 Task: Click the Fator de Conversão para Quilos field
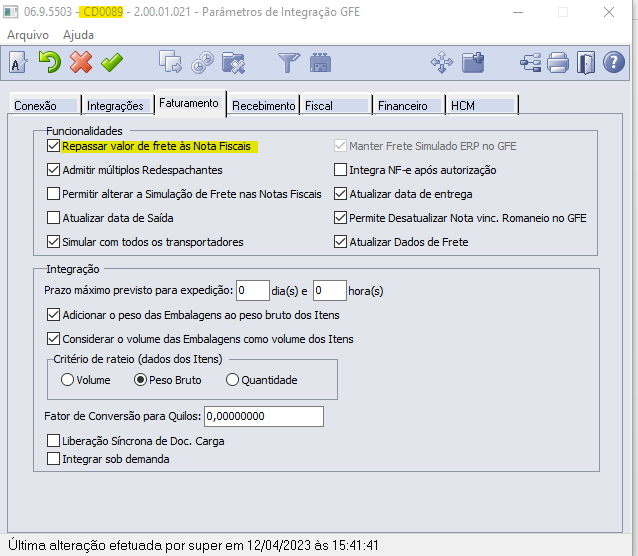click(264, 416)
